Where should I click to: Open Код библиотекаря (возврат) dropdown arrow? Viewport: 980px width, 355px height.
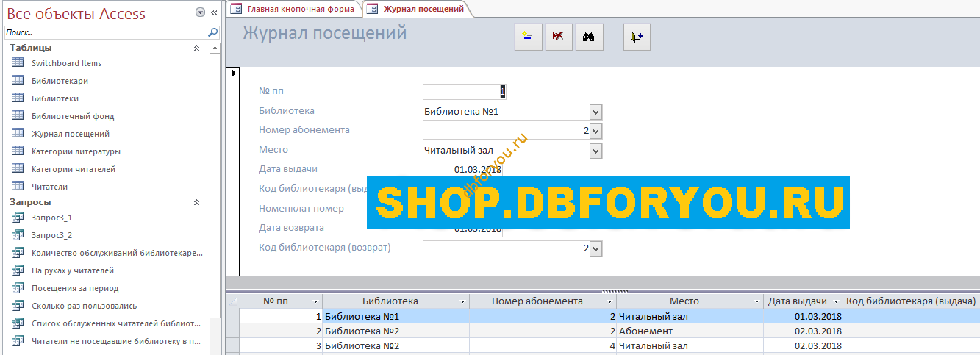pos(596,248)
